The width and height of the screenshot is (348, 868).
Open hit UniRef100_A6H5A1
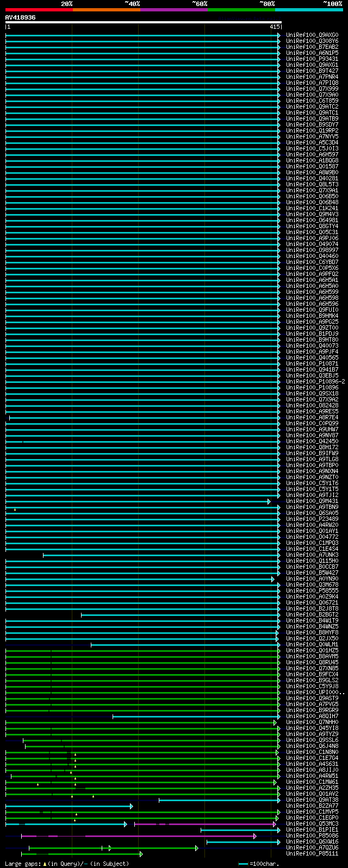(312, 280)
